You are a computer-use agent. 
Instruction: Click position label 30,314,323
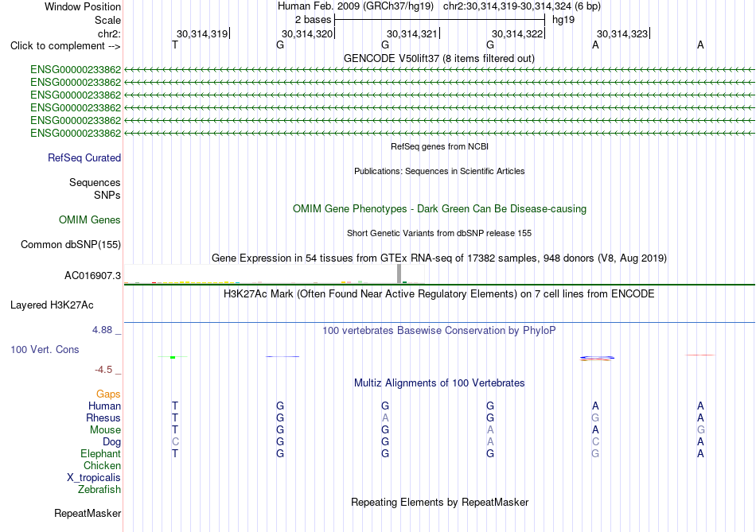click(x=622, y=33)
